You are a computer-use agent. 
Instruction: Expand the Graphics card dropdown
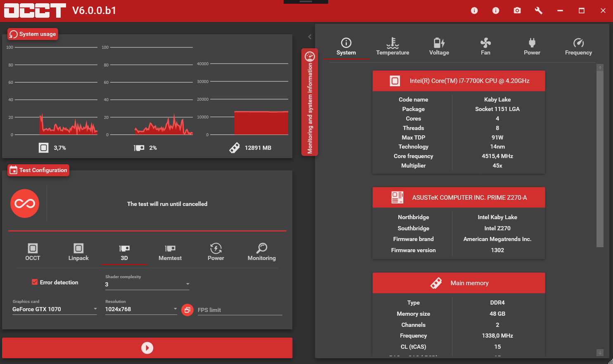click(54, 309)
